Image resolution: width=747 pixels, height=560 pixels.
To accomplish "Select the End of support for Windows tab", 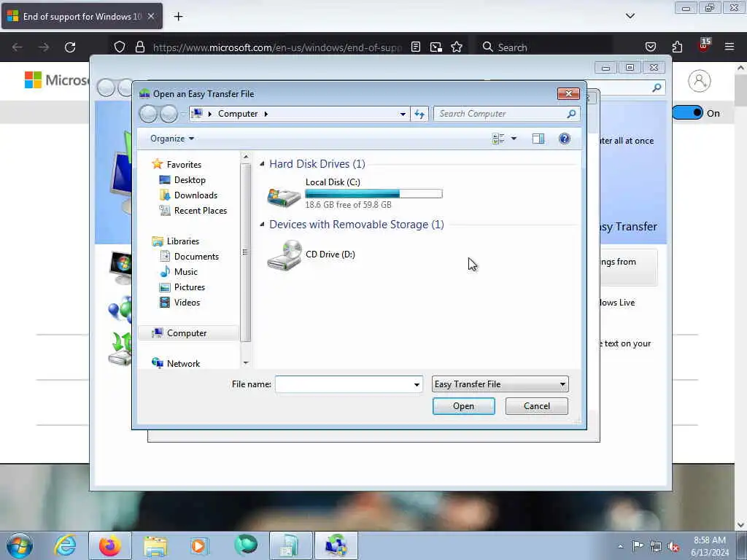I will tap(82, 16).
